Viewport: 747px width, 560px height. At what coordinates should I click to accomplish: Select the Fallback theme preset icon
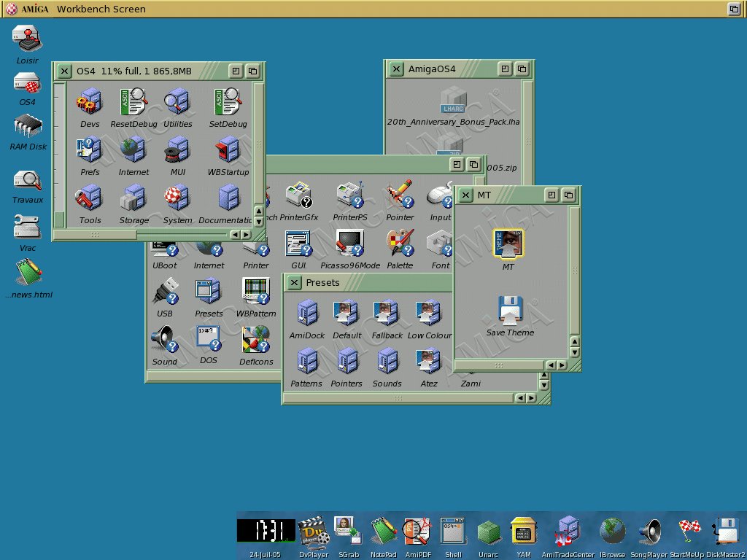point(387,314)
